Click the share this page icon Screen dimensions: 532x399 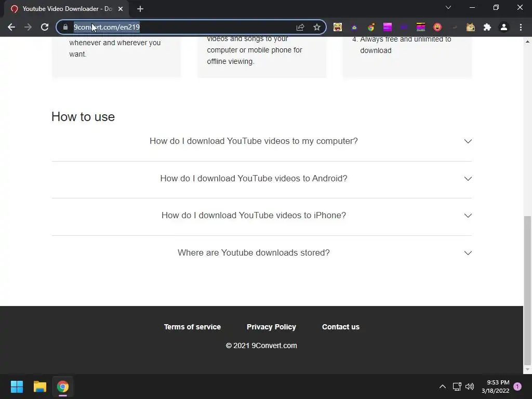click(300, 27)
